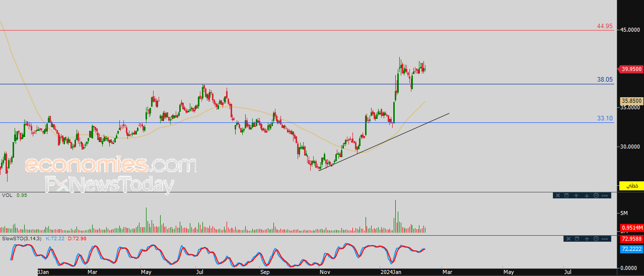The width and height of the screenshot is (644, 276).
Task: Click the 38.05 line price label
Action: click(605, 80)
